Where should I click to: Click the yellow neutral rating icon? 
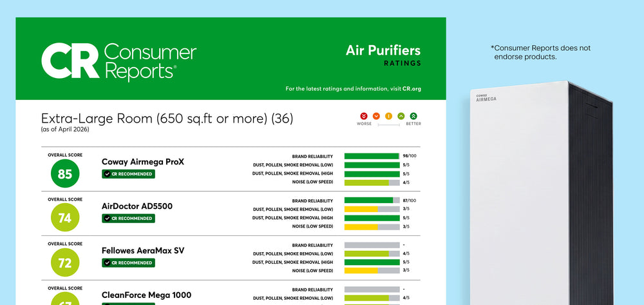tap(388, 116)
